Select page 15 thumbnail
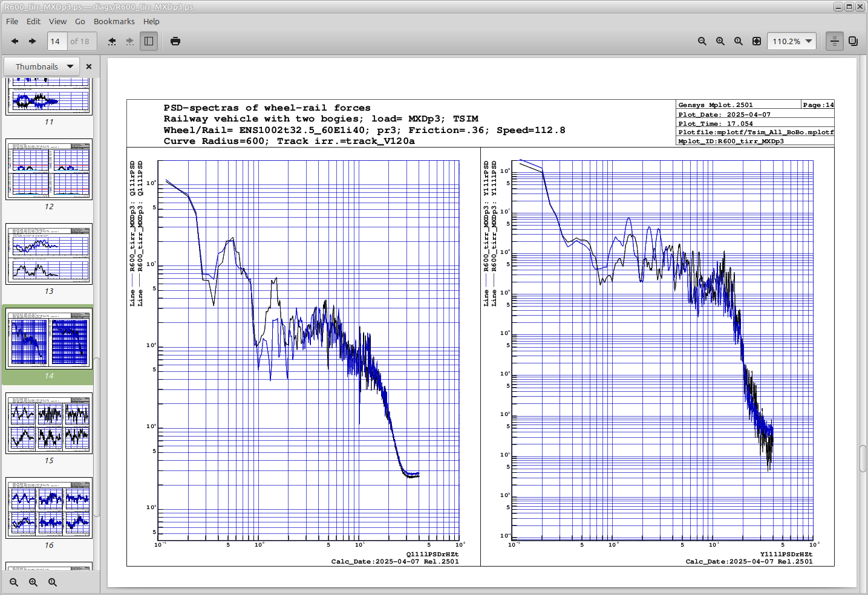The height and width of the screenshot is (595, 868). click(x=49, y=423)
